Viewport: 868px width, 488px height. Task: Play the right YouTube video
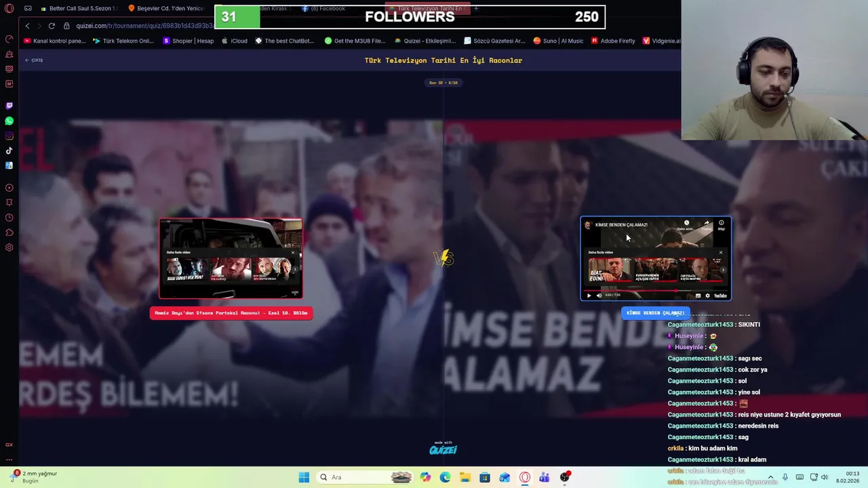pyautogui.click(x=589, y=296)
